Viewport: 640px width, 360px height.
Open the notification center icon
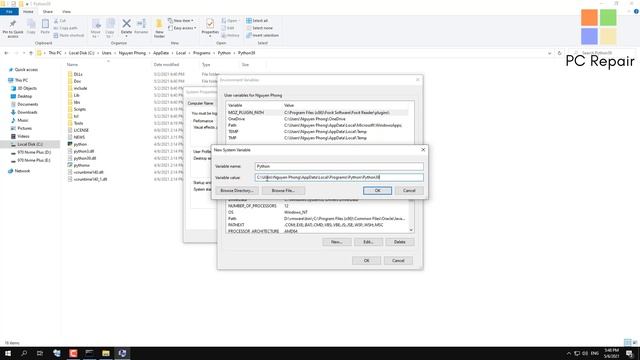pos(629,353)
